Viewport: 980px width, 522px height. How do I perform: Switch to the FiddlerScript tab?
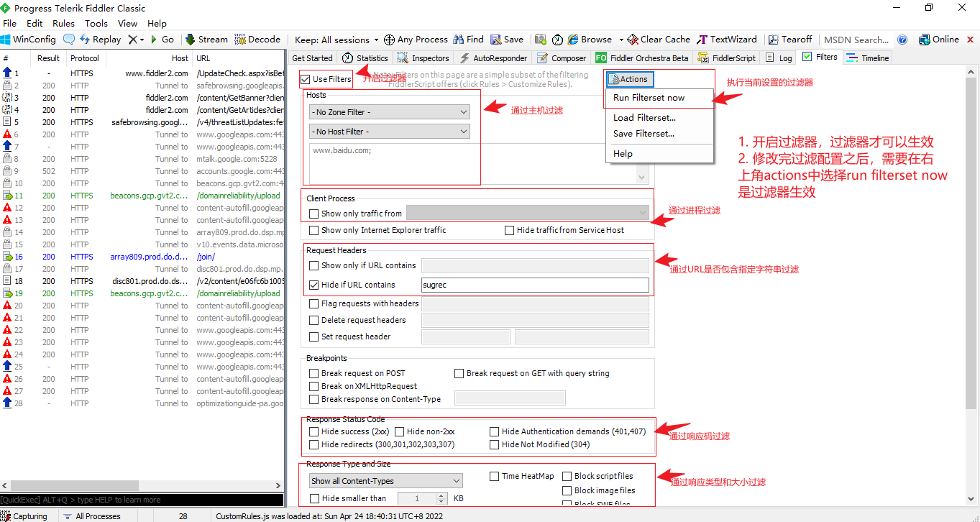tap(726, 58)
